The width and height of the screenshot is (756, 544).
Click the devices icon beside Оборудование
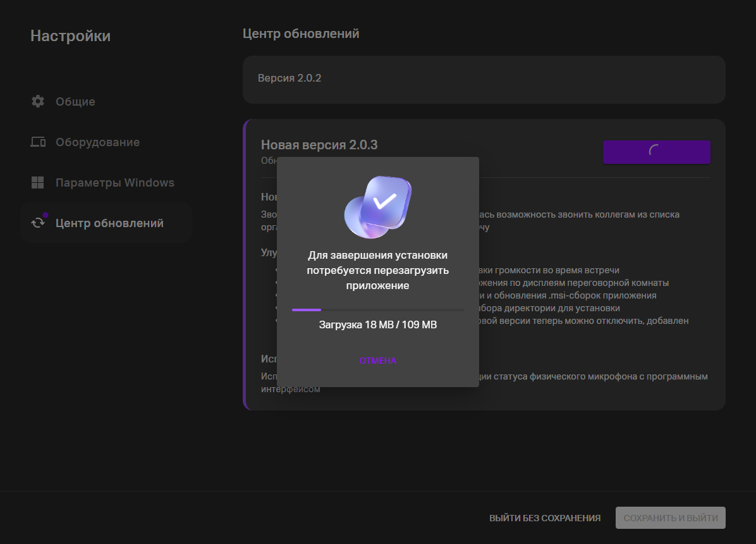tap(38, 142)
